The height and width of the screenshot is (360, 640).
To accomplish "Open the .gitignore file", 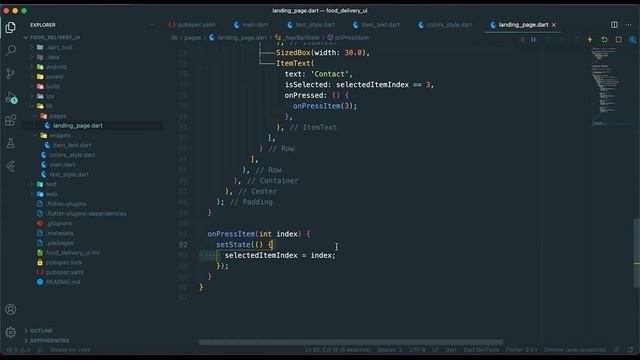I will point(59,224).
